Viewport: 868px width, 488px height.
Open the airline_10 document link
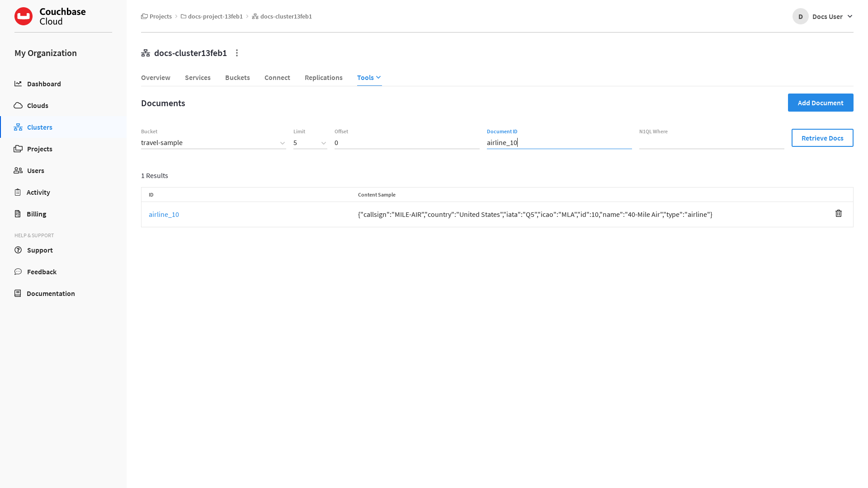click(164, 214)
